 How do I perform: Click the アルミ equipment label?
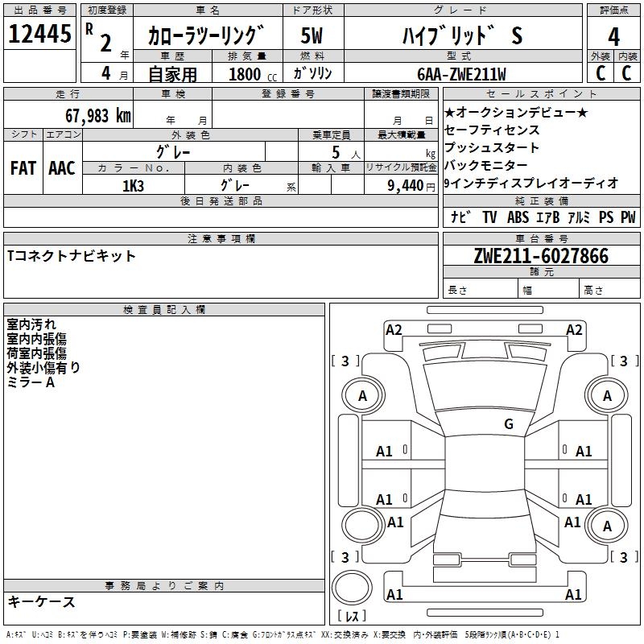579,217
